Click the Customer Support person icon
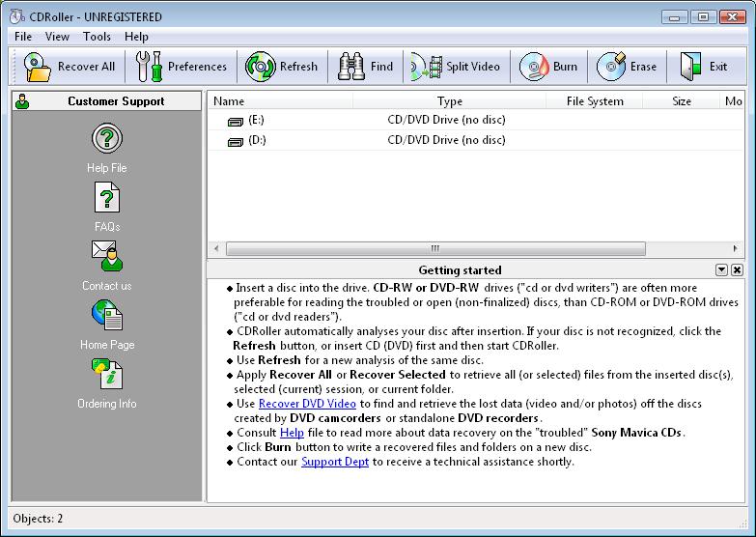 [x=22, y=101]
